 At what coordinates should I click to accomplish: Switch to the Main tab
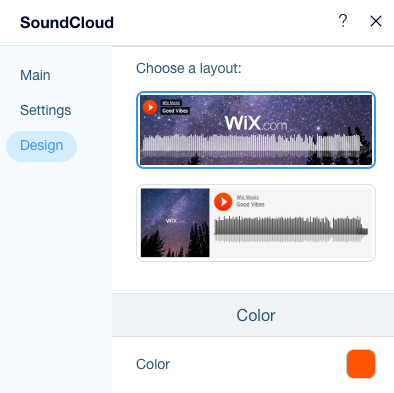point(35,75)
